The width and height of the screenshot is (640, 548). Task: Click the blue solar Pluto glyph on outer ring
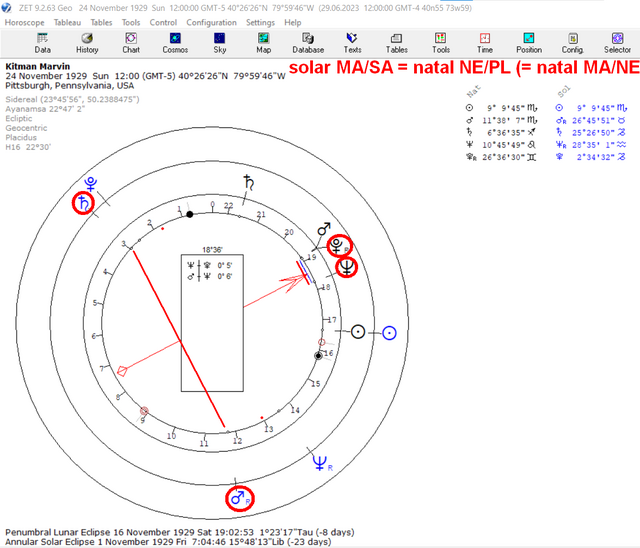pyautogui.click(x=91, y=183)
